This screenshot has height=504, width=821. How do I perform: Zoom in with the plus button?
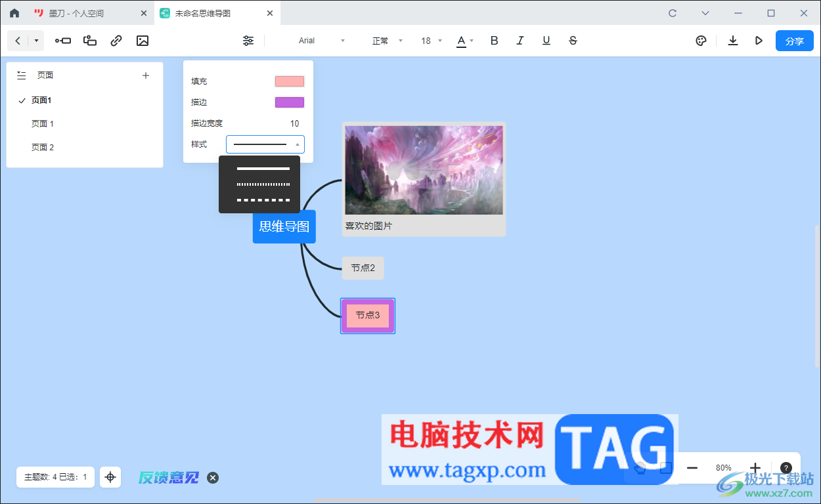click(755, 468)
